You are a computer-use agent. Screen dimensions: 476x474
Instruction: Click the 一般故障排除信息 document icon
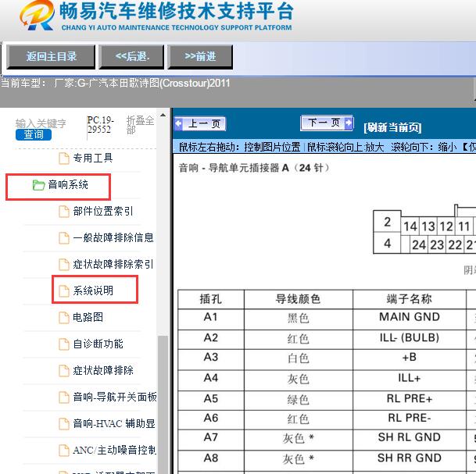[64, 237]
